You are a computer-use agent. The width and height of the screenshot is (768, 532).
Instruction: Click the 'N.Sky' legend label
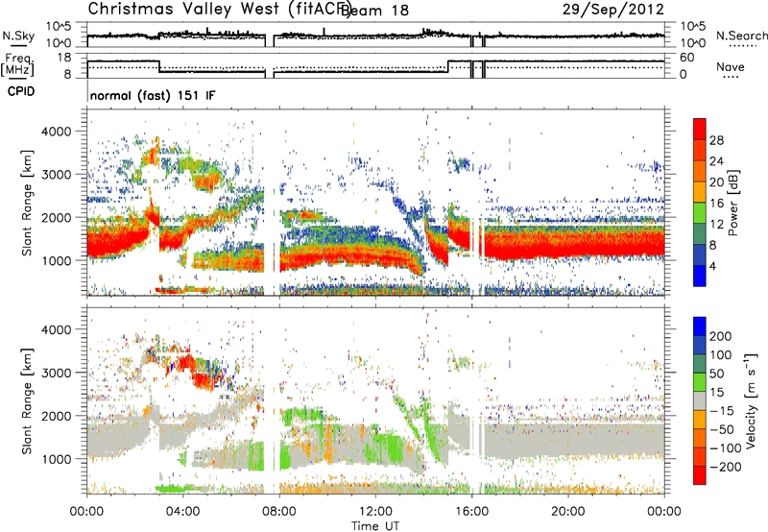tap(18, 36)
